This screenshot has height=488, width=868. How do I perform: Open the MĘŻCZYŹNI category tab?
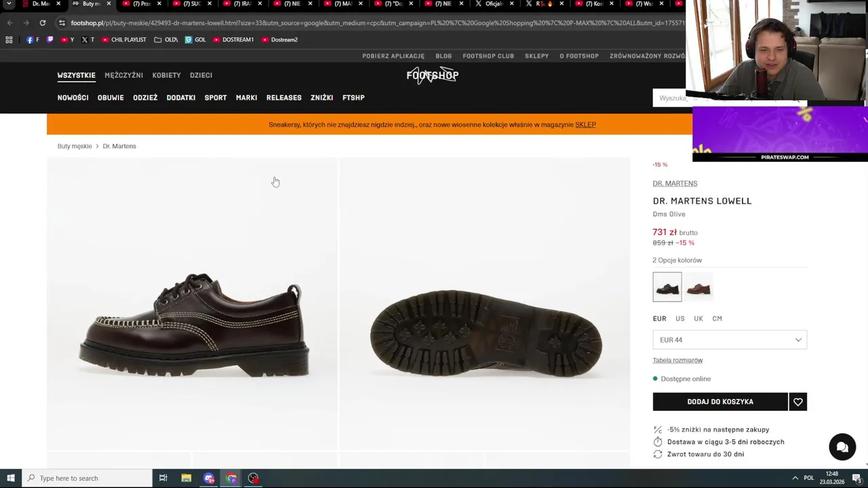click(x=123, y=75)
